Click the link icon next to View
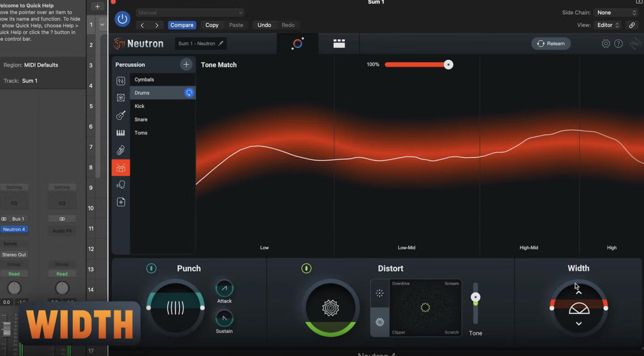The width and height of the screenshot is (644, 356). (632, 25)
